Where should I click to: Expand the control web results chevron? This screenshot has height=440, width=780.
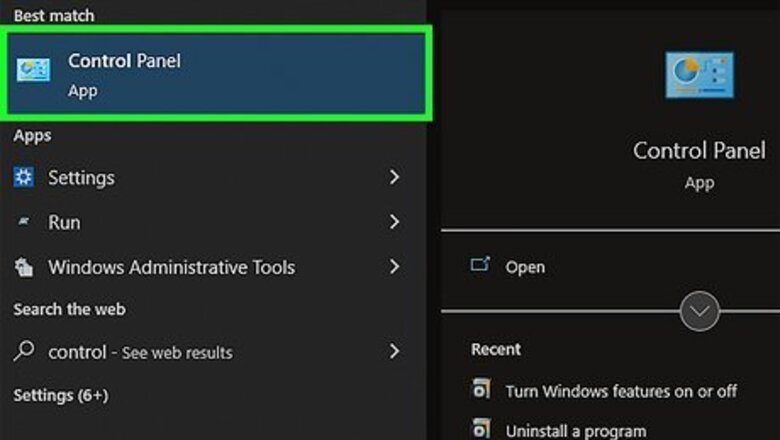pyautogui.click(x=394, y=351)
